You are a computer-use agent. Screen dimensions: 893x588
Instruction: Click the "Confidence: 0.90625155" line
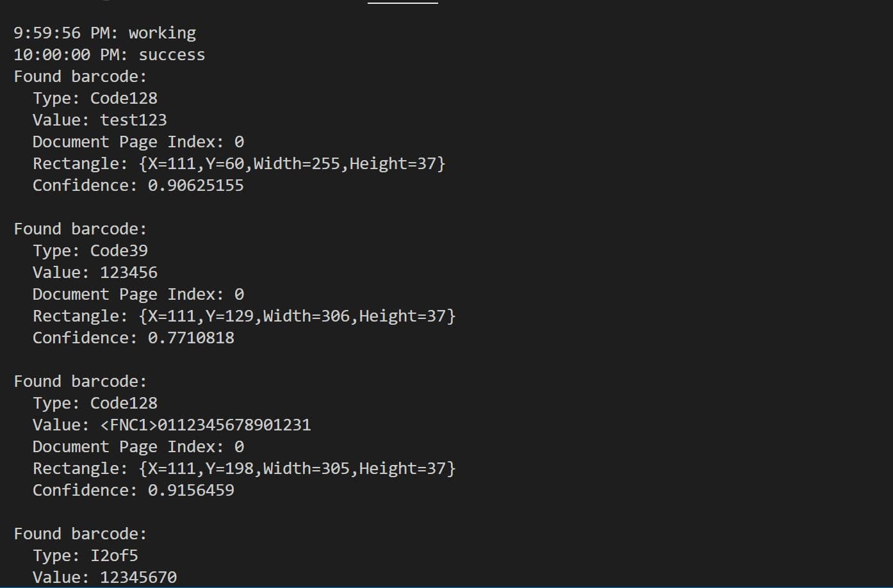(x=138, y=185)
